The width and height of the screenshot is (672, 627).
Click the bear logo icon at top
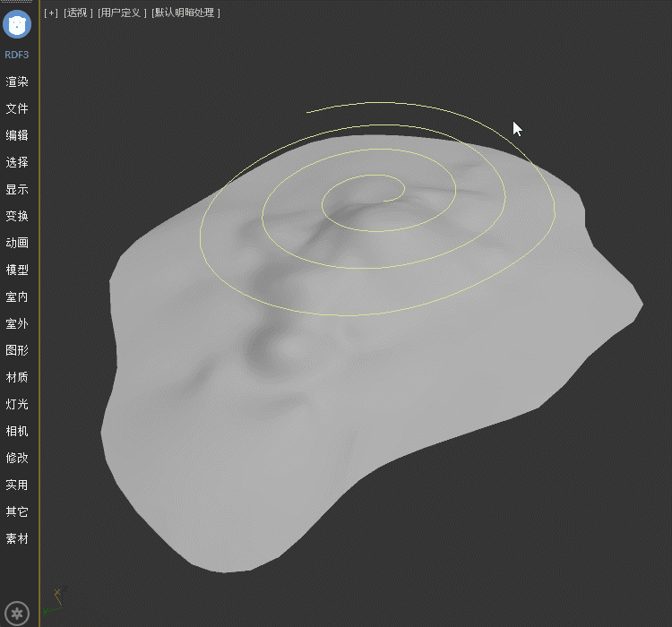tap(18, 23)
